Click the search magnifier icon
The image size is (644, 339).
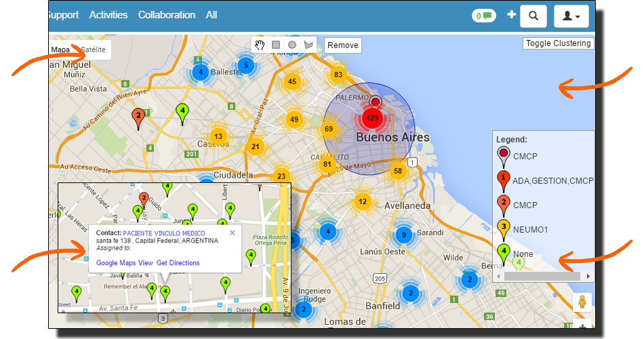tap(534, 16)
